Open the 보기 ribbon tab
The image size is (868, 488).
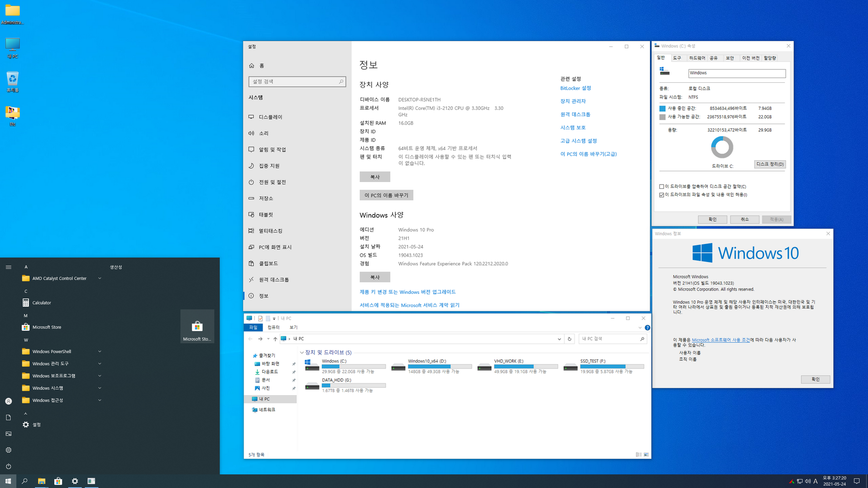coord(294,328)
